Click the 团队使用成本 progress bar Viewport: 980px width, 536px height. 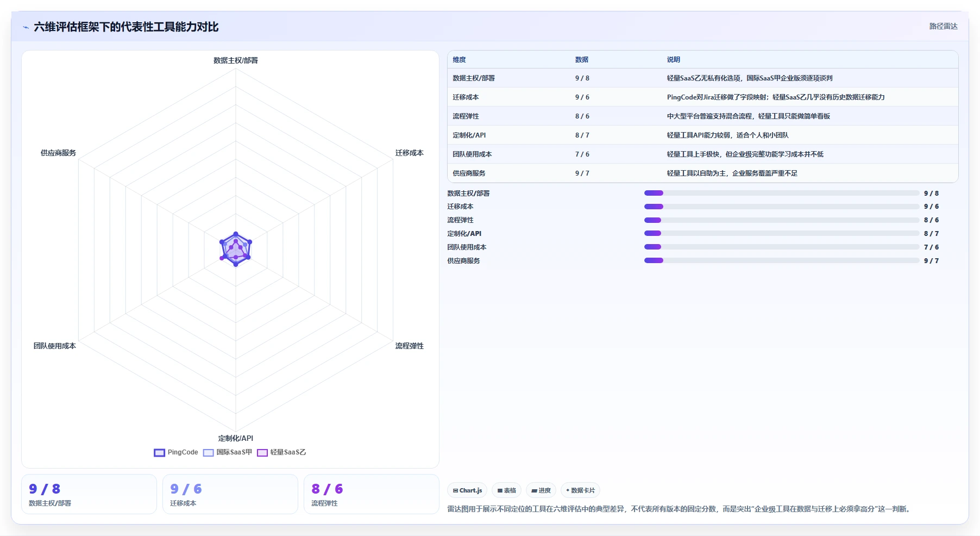(x=782, y=247)
